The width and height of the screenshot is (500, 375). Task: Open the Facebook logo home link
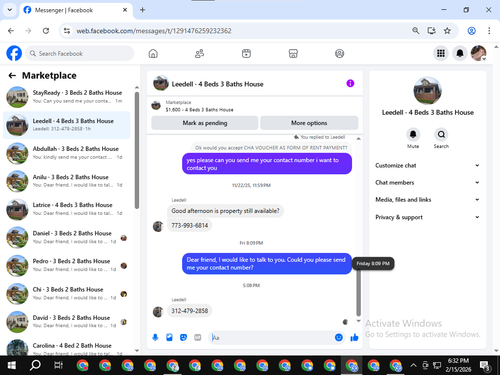coord(14,53)
